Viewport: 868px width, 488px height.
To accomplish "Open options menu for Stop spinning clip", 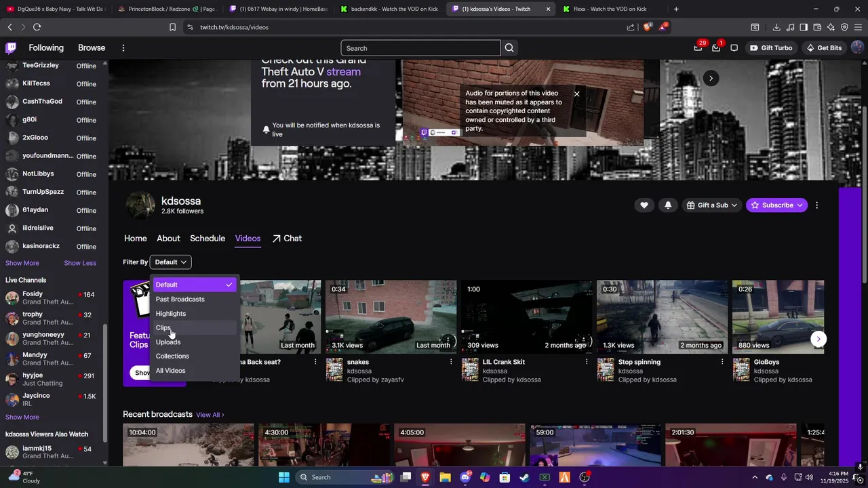I will tap(722, 362).
